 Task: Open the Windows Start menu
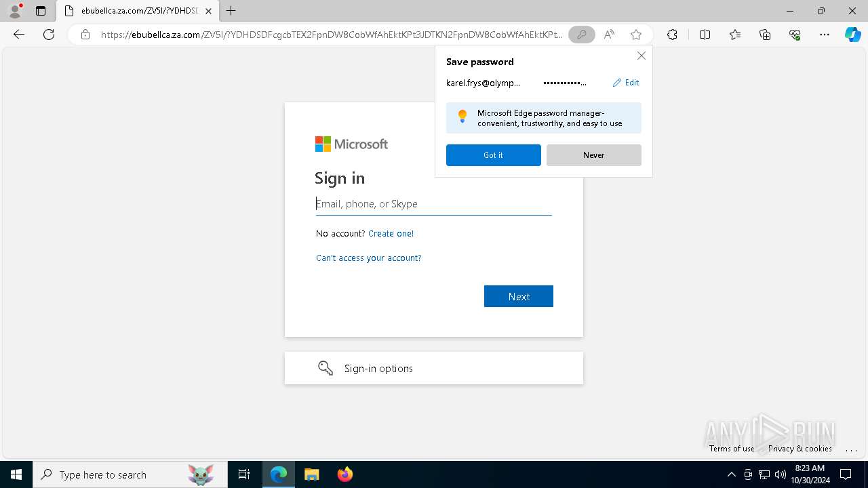16,474
